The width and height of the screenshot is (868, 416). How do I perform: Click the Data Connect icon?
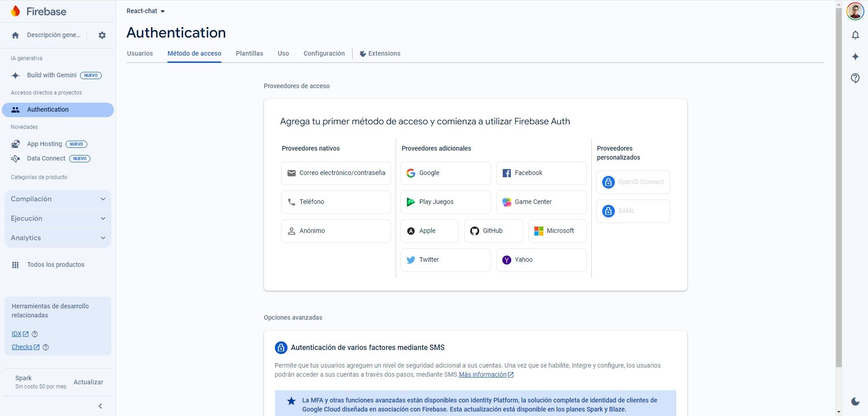pyautogui.click(x=15, y=159)
